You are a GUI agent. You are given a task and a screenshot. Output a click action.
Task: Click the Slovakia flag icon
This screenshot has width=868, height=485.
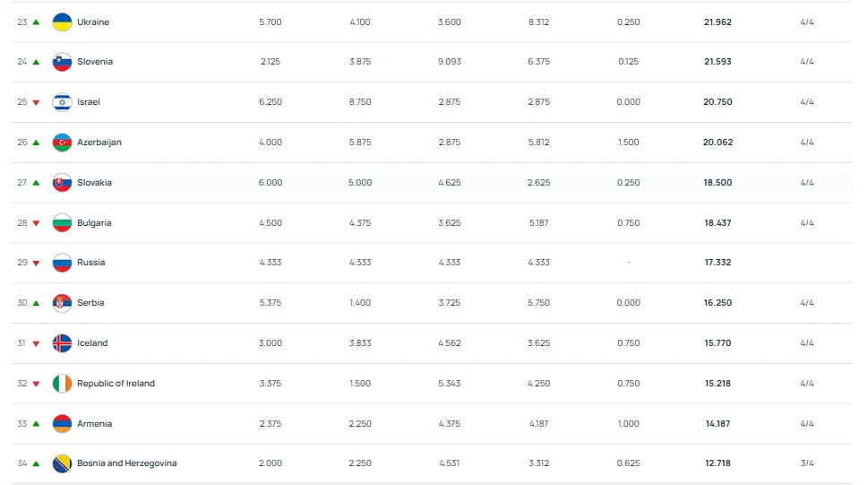coord(62,182)
